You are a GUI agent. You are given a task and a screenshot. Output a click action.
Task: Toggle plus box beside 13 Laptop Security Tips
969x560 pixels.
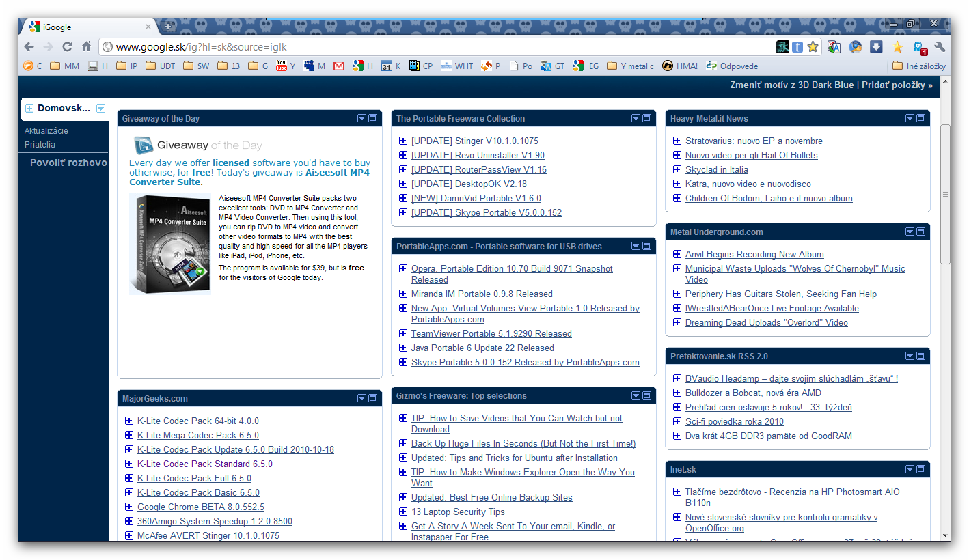[x=403, y=512]
